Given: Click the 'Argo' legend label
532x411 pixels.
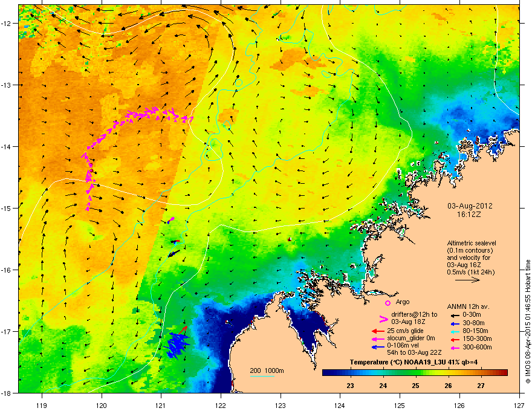Looking at the screenshot, I should coord(403,302).
